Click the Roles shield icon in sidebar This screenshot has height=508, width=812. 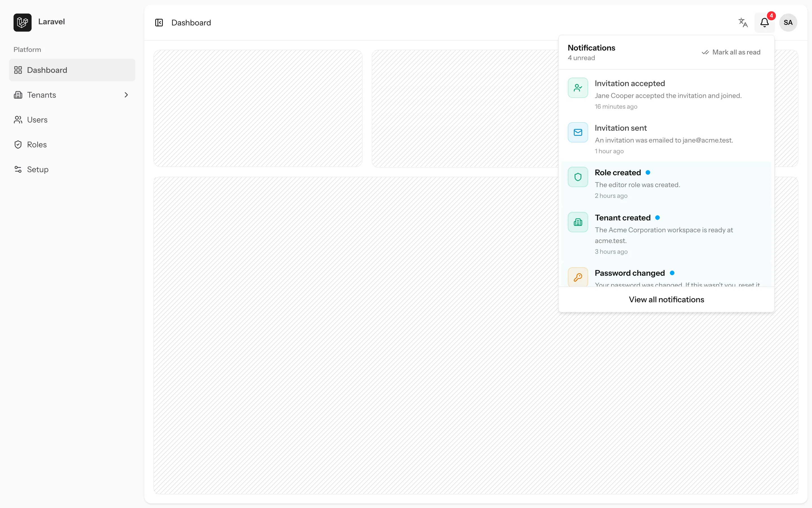pyautogui.click(x=18, y=144)
